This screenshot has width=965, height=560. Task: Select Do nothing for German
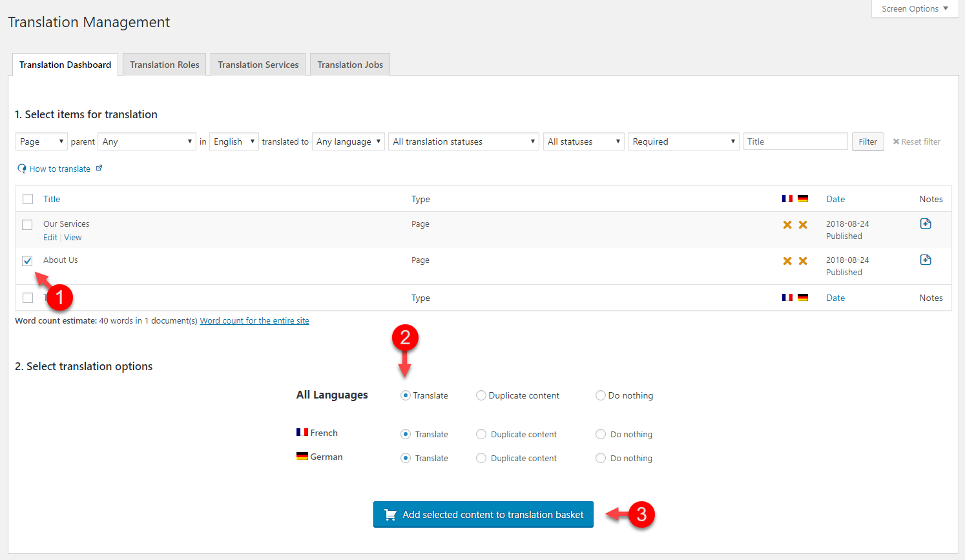(601, 458)
